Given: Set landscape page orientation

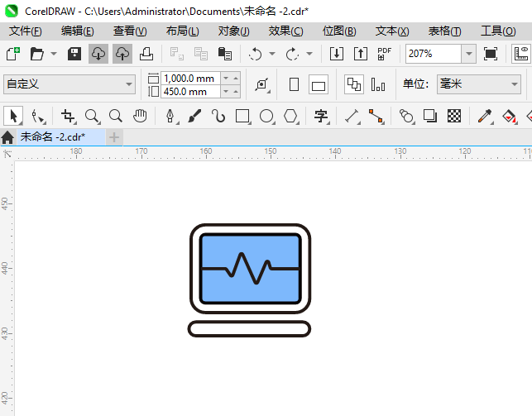Looking at the screenshot, I should click(x=319, y=84).
